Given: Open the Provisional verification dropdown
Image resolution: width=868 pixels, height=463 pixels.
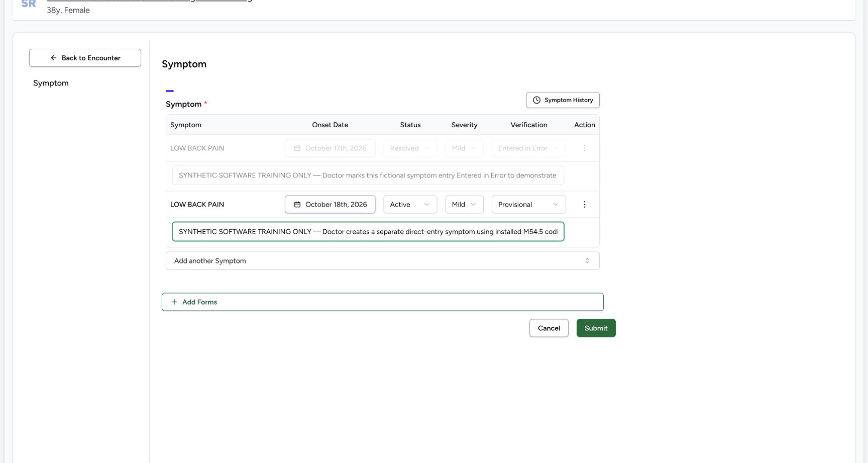Looking at the screenshot, I should (x=528, y=205).
